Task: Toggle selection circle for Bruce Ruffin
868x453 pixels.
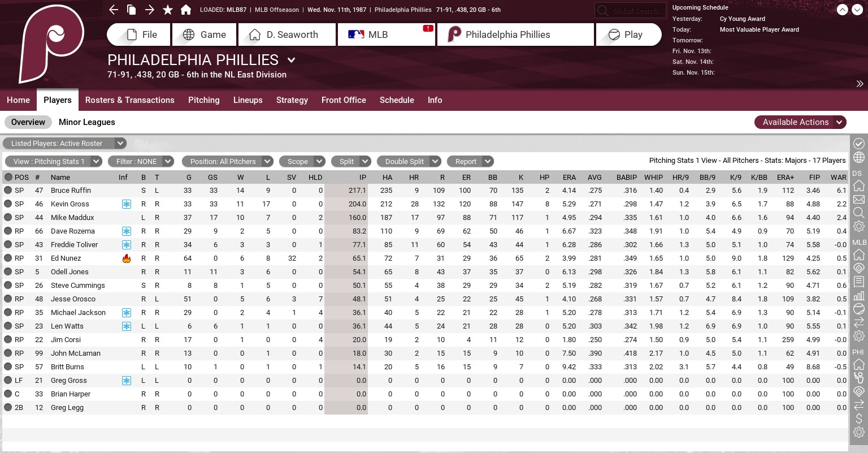Action: pos(8,191)
